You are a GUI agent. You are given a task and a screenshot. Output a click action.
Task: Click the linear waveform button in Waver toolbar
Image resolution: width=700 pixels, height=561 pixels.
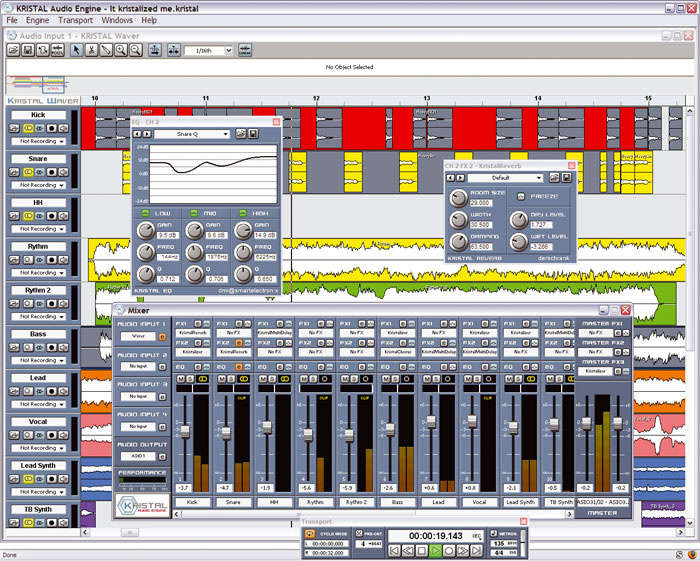[x=245, y=50]
